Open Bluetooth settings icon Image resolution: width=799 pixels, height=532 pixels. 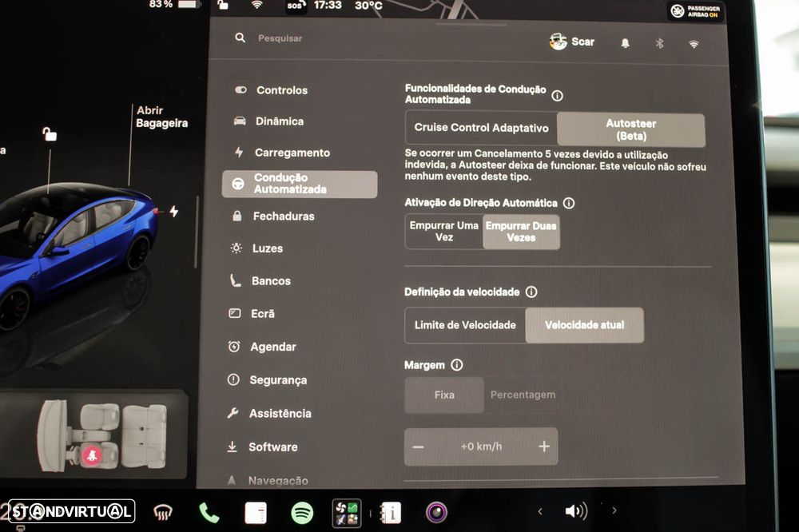pyautogui.click(x=659, y=43)
